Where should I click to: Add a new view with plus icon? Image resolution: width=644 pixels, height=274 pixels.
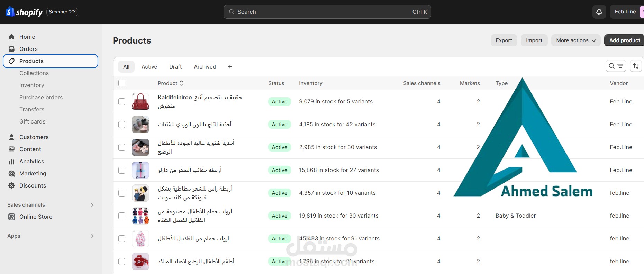tap(230, 66)
